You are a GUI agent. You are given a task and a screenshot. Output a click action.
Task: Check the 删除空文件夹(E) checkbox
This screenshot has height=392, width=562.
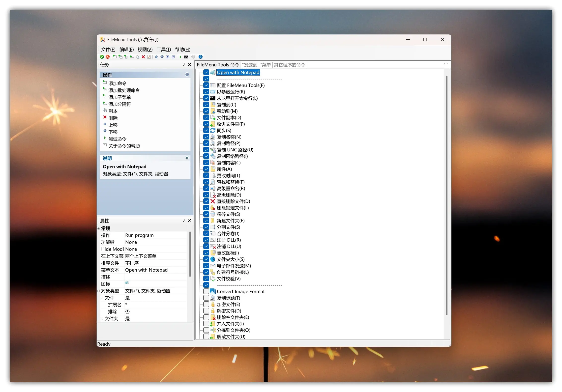tap(206, 317)
